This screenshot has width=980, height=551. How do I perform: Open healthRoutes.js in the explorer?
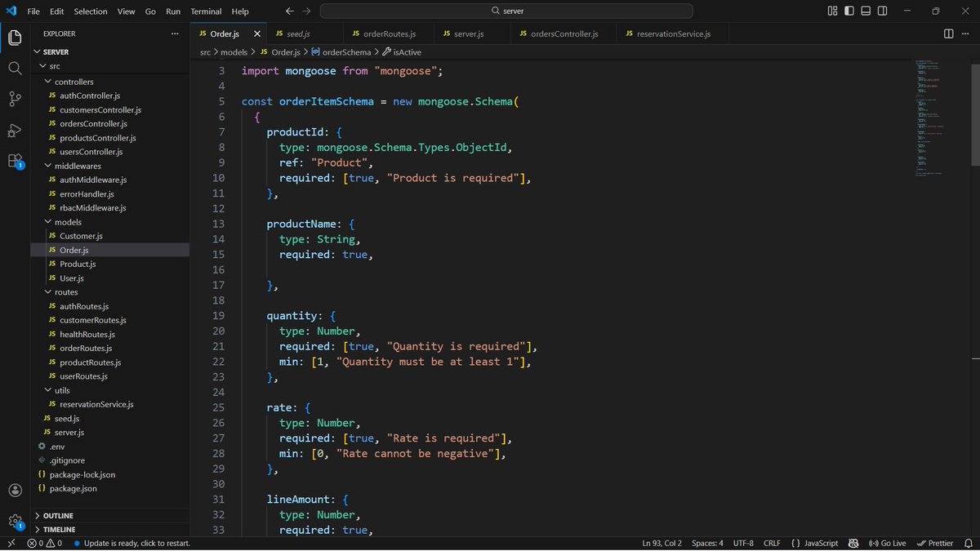(109, 334)
